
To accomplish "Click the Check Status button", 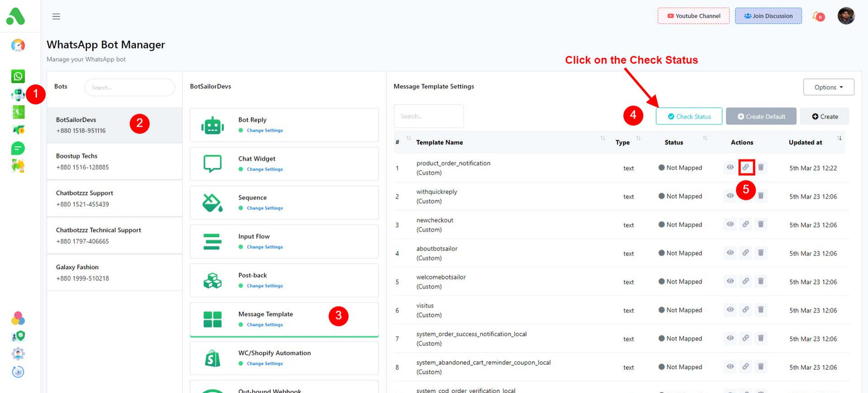I will click(689, 116).
